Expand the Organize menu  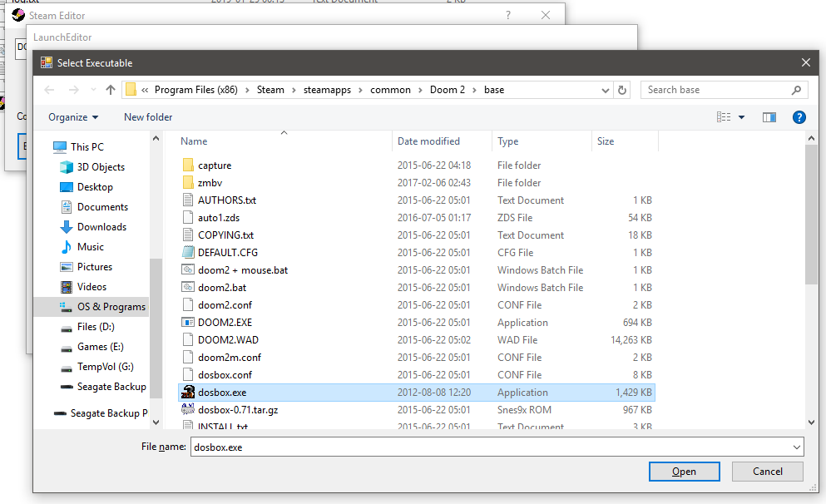click(x=73, y=117)
